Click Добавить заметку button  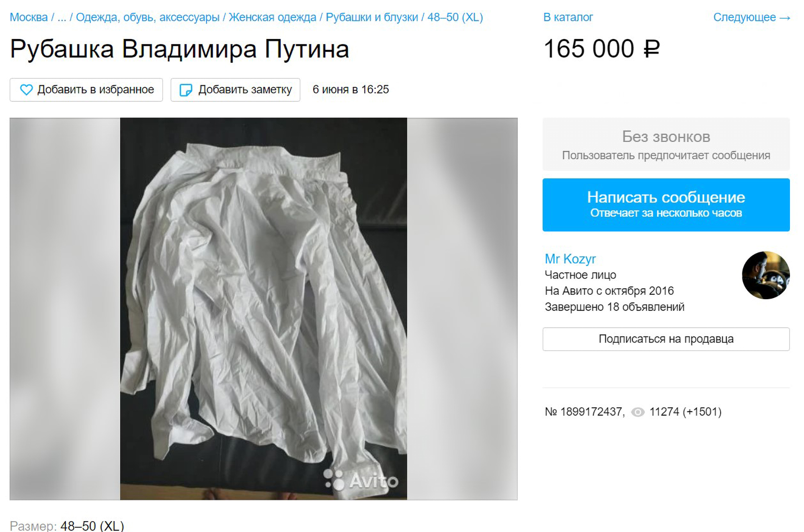[236, 90]
